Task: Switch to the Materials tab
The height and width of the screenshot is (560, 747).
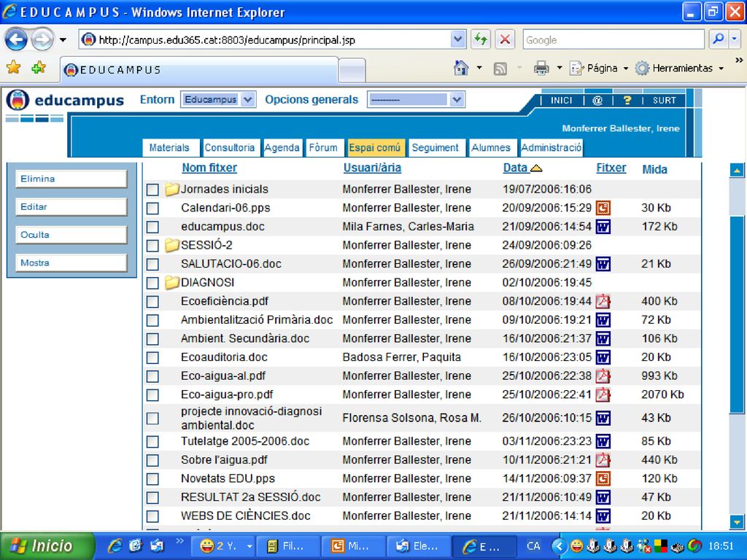Action: tap(169, 147)
